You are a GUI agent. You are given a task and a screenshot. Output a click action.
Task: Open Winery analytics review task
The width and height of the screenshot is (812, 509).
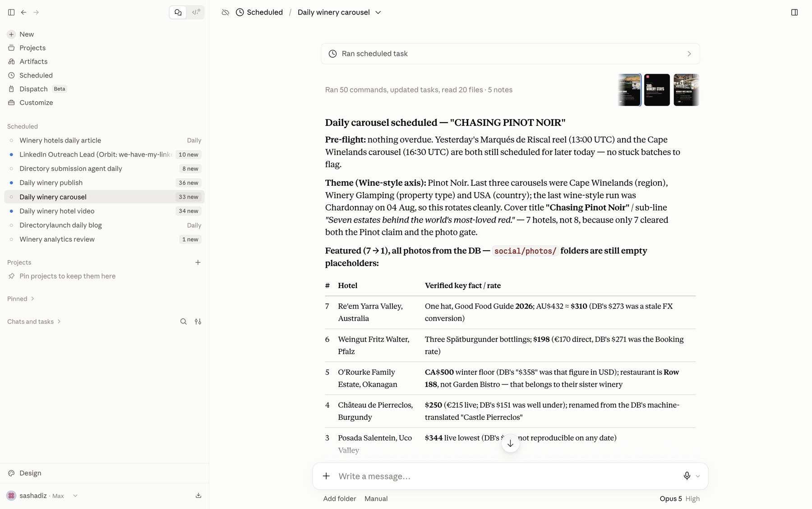(105, 239)
